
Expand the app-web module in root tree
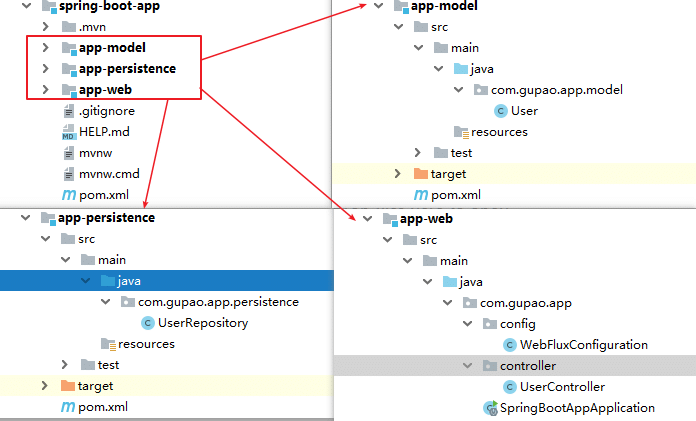coord(45,90)
